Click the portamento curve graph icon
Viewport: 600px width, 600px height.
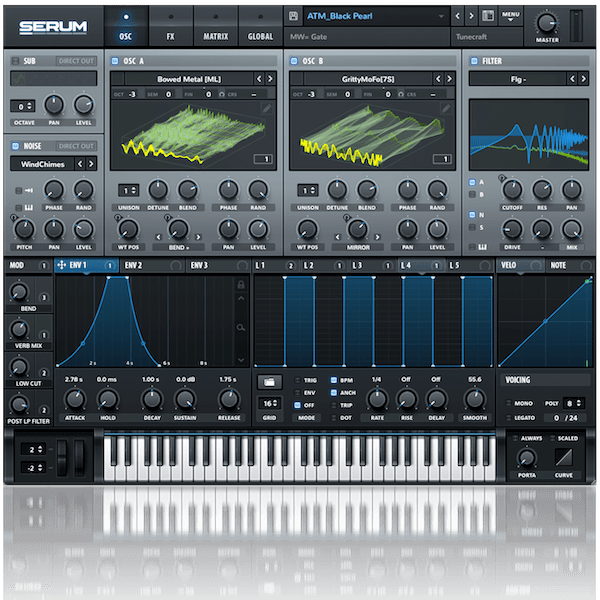564,457
